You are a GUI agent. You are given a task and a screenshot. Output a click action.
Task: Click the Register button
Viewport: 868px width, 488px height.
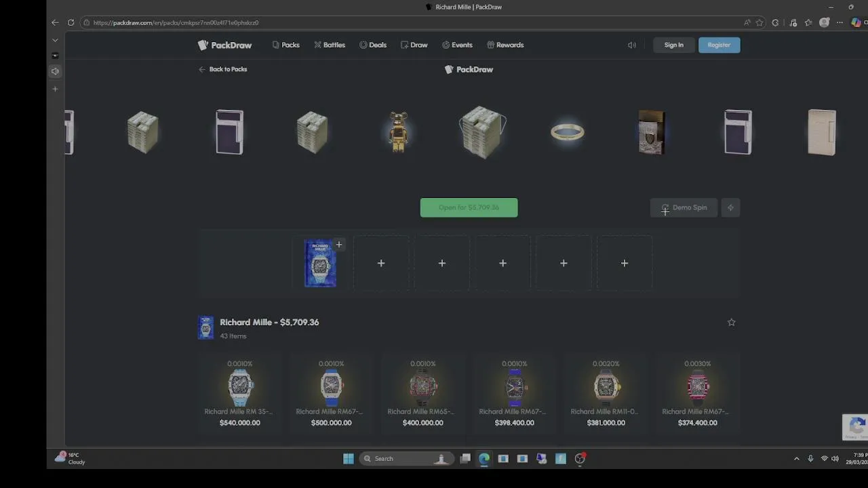tap(719, 45)
